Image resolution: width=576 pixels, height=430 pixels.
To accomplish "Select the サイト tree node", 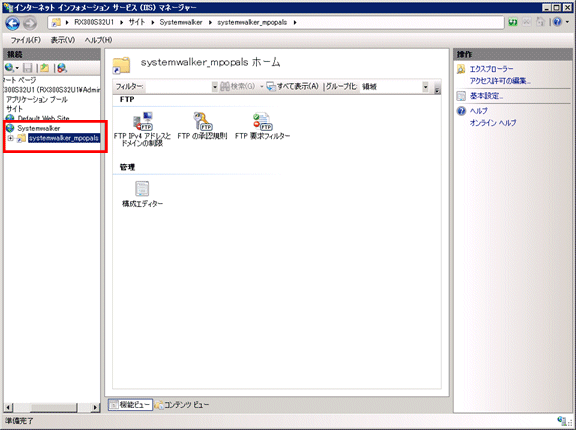I will [x=14, y=109].
